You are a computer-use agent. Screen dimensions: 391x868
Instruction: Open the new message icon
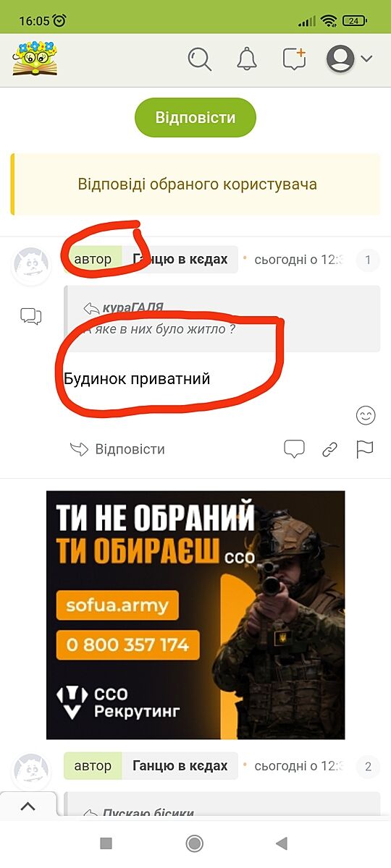click(x=294, y=59)
